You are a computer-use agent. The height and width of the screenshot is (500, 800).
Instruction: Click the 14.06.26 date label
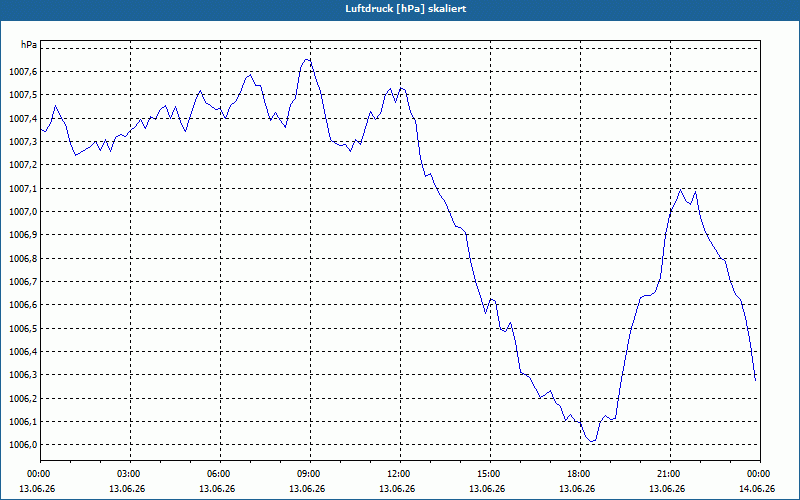(757, 488)
